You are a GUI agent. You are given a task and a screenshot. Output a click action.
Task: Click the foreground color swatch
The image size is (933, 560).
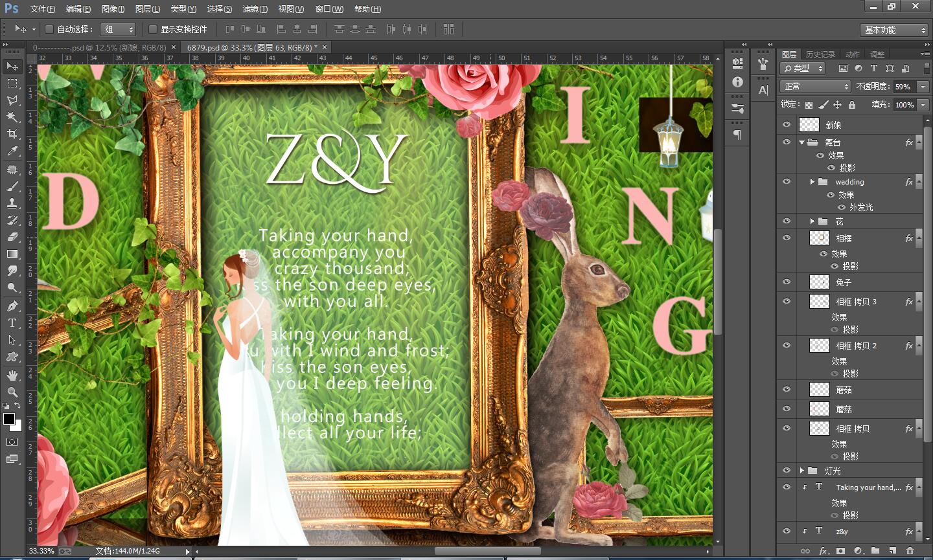pyautogui.click(x=9, y=419)
